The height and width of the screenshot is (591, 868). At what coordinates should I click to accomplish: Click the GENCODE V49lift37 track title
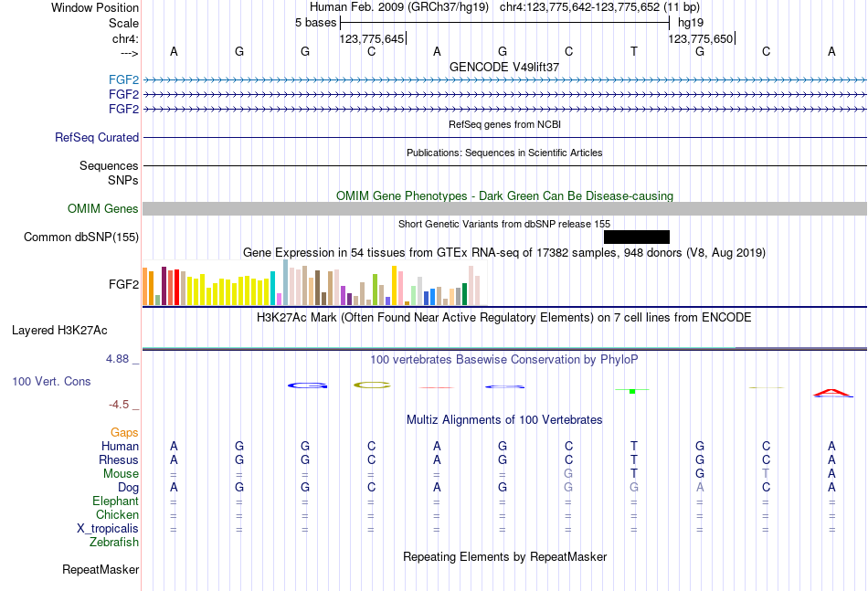click(504, 67)
